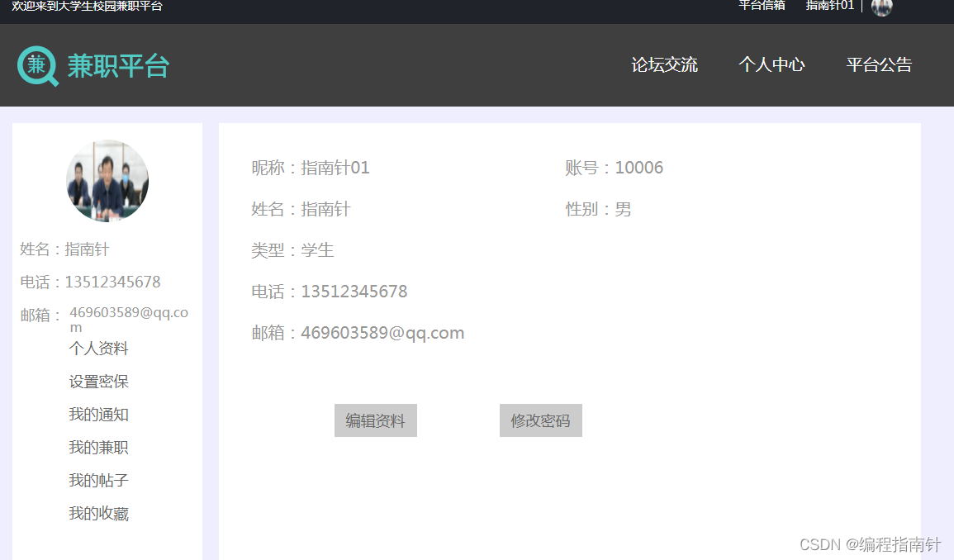Screen dimensions: 954x560
Task: Open the small avatar in top bar
Action: (x=881, y=7)
